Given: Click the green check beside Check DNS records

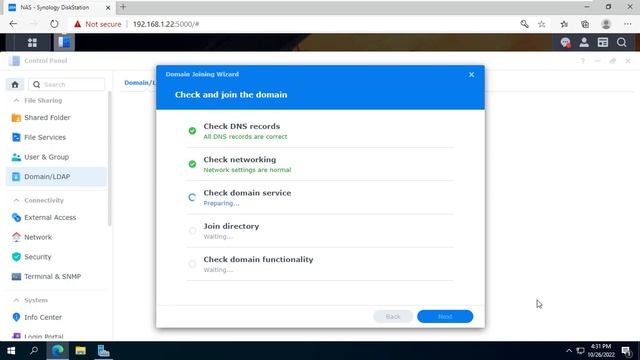Looking at the screenshot, I should point(192,131).
